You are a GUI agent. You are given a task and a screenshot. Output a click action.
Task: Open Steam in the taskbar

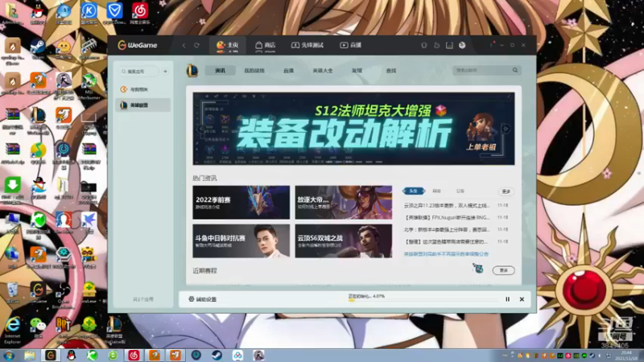click(217, 355)
